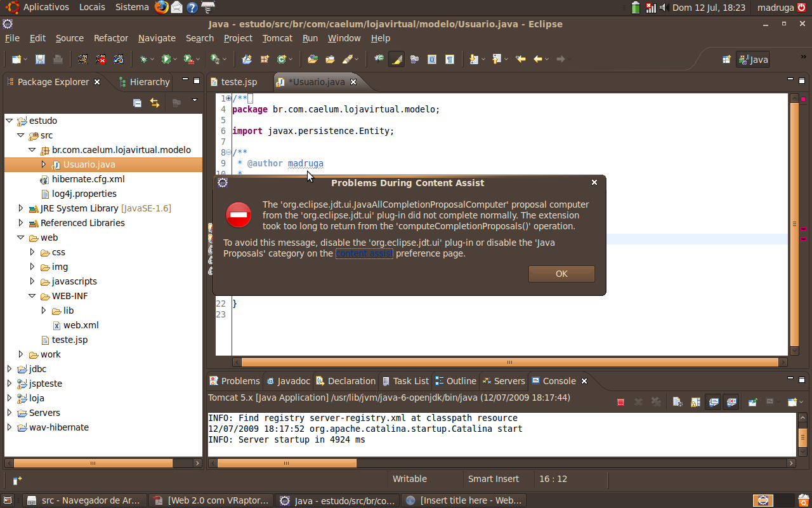Click the Clear Console icon
Image resolution: width=812 pixels, height=508 pixels.
678,402
